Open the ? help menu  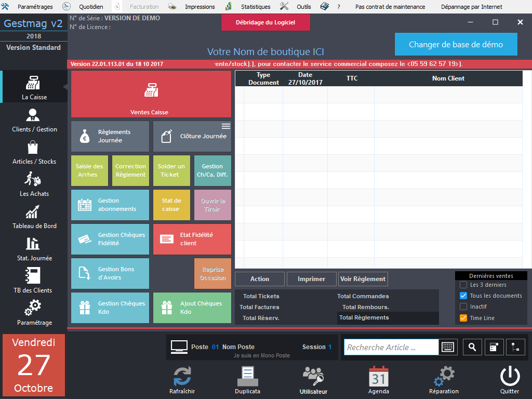coord(339,7)
